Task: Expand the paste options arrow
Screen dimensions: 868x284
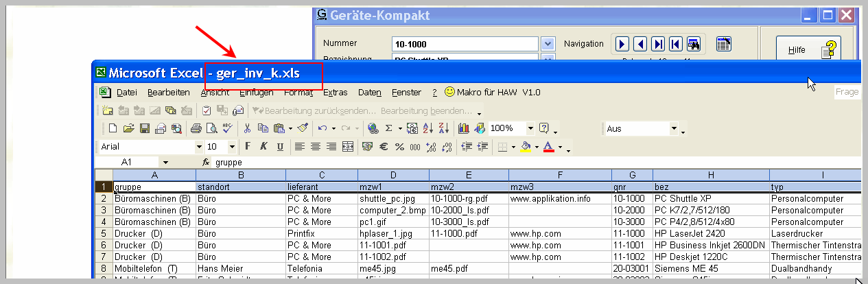Action: tap(290, 128)
